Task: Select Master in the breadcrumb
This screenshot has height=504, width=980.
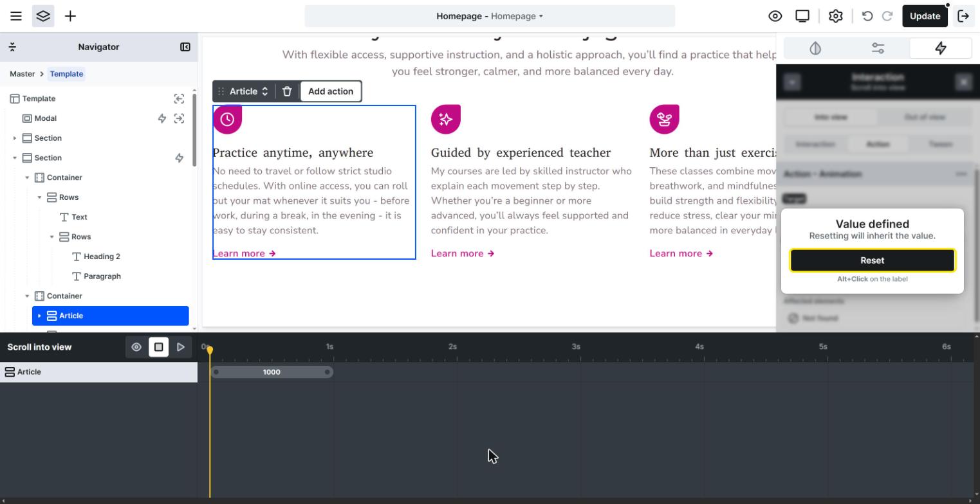Action: (23, 74)
